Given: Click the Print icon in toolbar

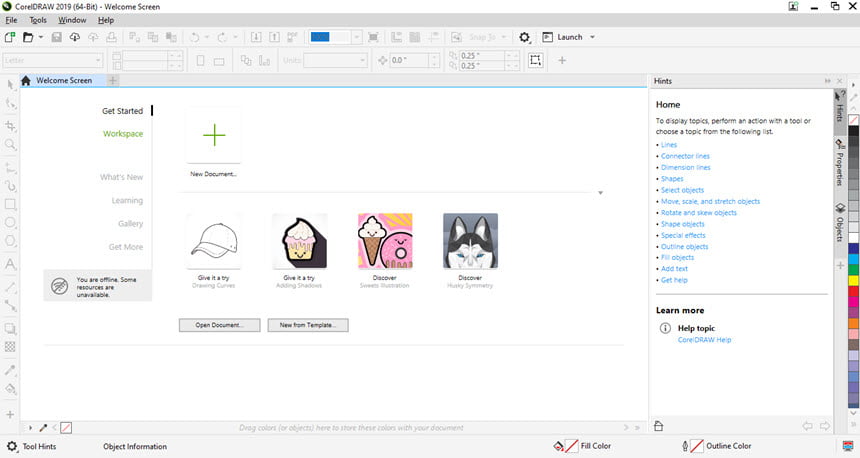Looking at the screenshot, I should [x=111, y=37].
